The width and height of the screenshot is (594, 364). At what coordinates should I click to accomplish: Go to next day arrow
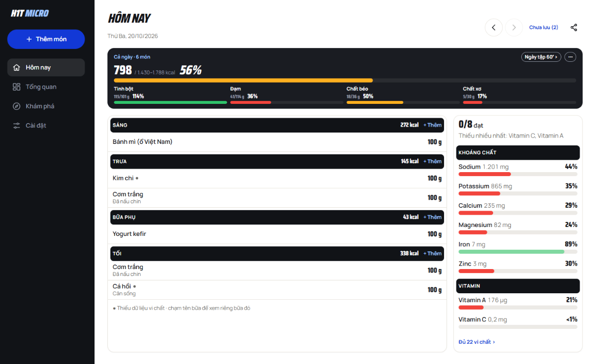[x=514, y=28]
